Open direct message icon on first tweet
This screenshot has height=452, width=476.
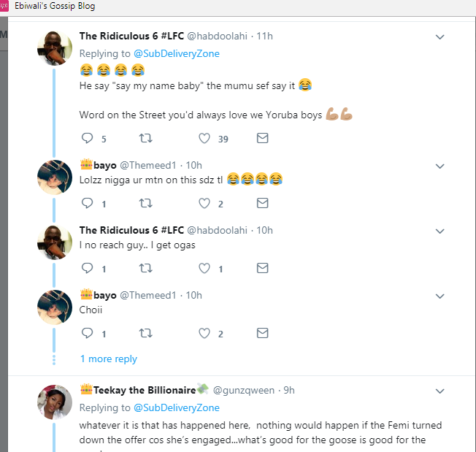263,139
